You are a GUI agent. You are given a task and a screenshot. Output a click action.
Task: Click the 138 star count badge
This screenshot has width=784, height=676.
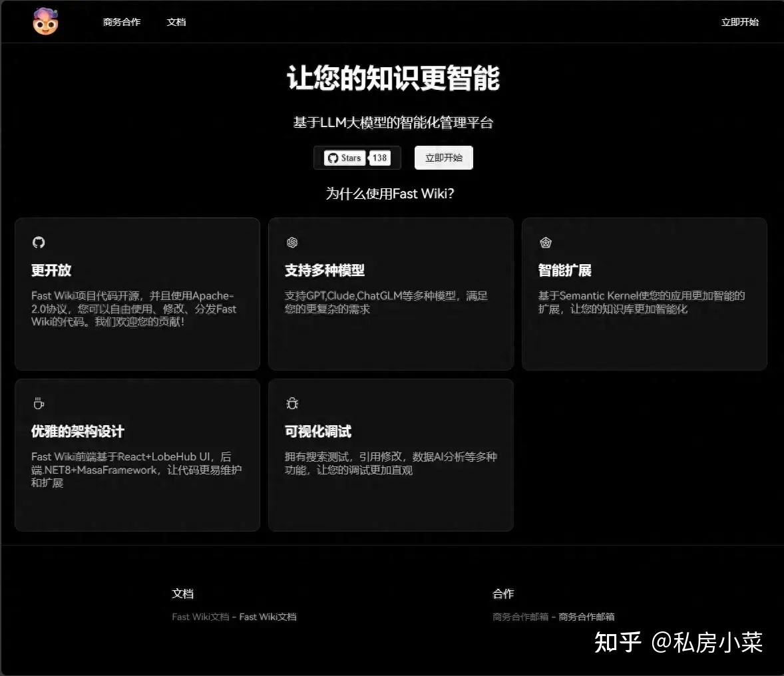pos(379,158)
